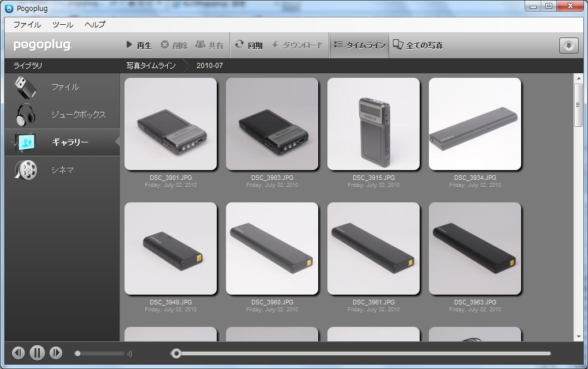Click the 同期 sync arrows icon
This screenshot has width=588, height=369.
239,44
